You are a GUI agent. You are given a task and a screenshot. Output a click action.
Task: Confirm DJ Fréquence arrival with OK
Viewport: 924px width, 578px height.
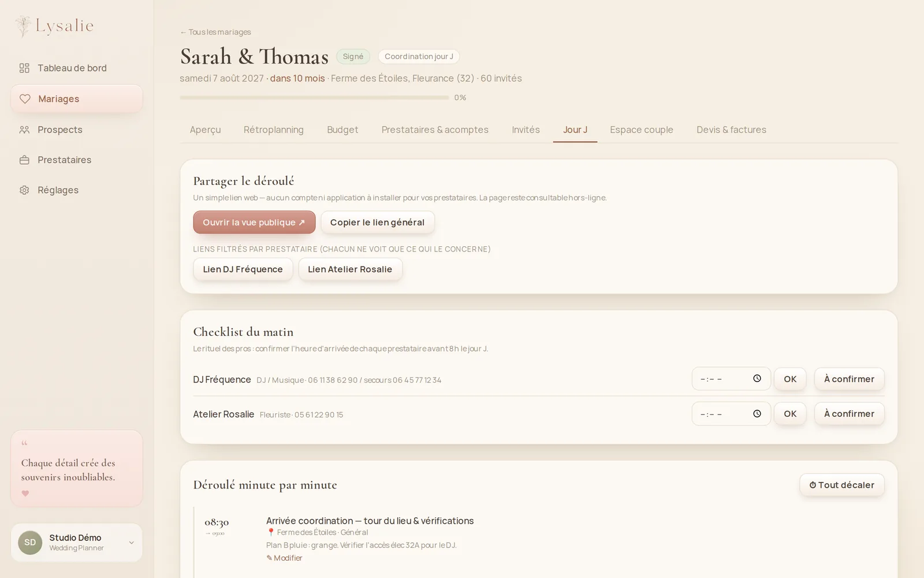tap(790, 379)
